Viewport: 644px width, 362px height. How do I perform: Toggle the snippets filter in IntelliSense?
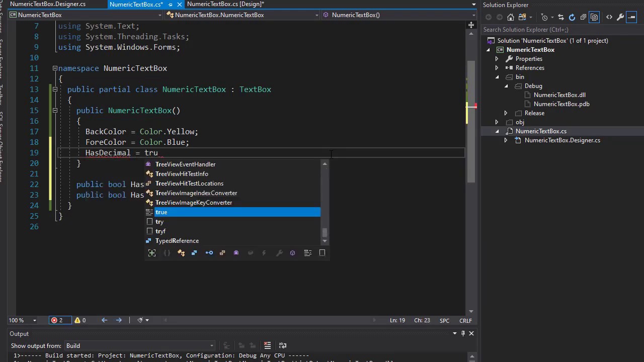(x=323, y=253)
